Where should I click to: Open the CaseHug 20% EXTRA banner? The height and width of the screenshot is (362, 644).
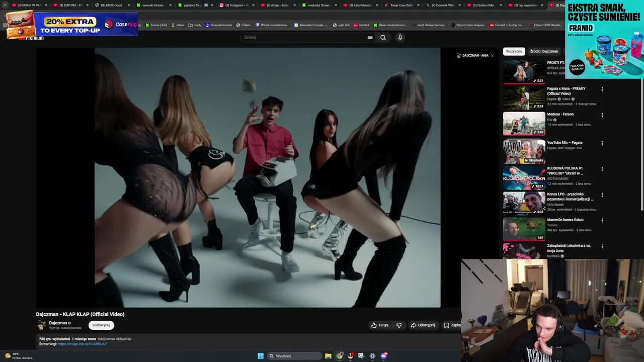tap(72, 25)
